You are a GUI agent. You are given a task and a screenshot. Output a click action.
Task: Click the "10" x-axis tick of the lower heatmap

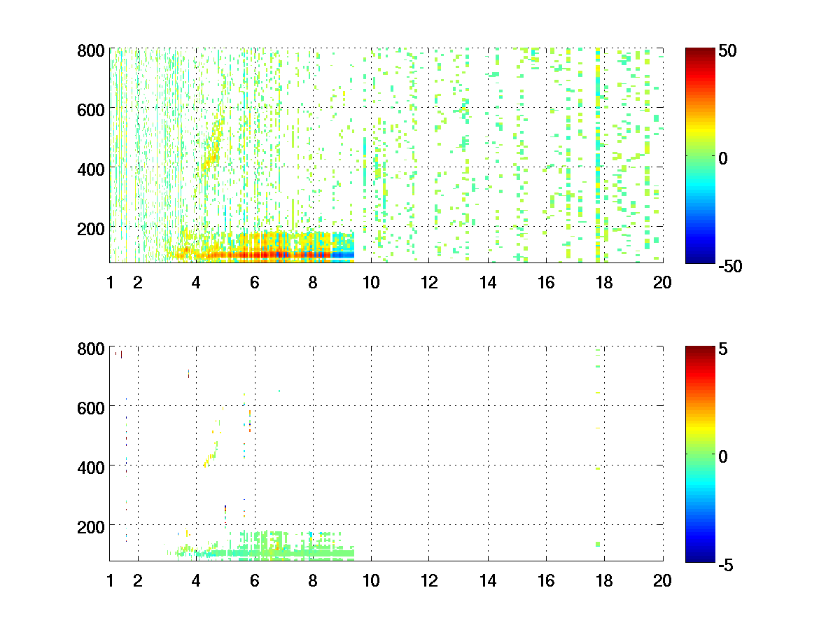tap(371, 580)
